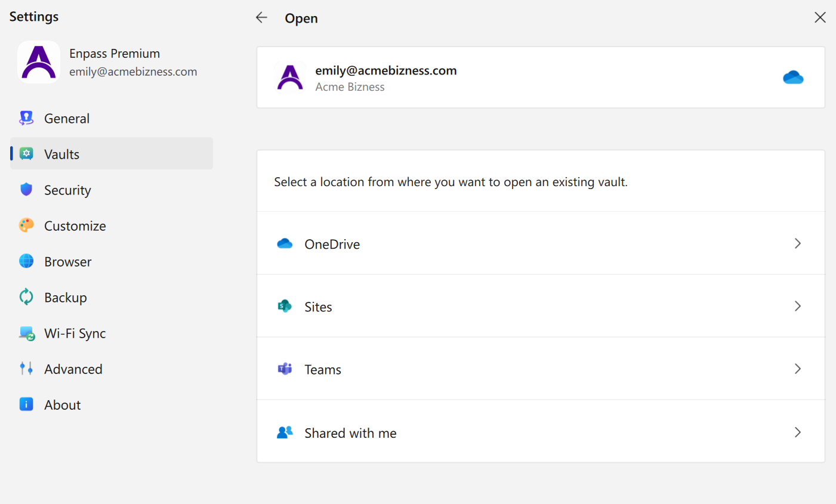
Task: Go back using the arrow beside Open
Action: [261, 18]
